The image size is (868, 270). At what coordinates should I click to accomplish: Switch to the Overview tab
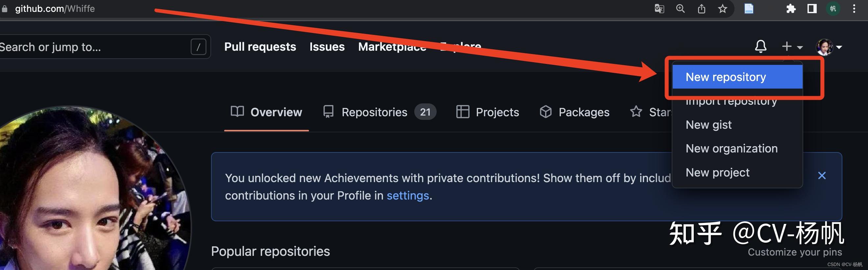[267, 112]
